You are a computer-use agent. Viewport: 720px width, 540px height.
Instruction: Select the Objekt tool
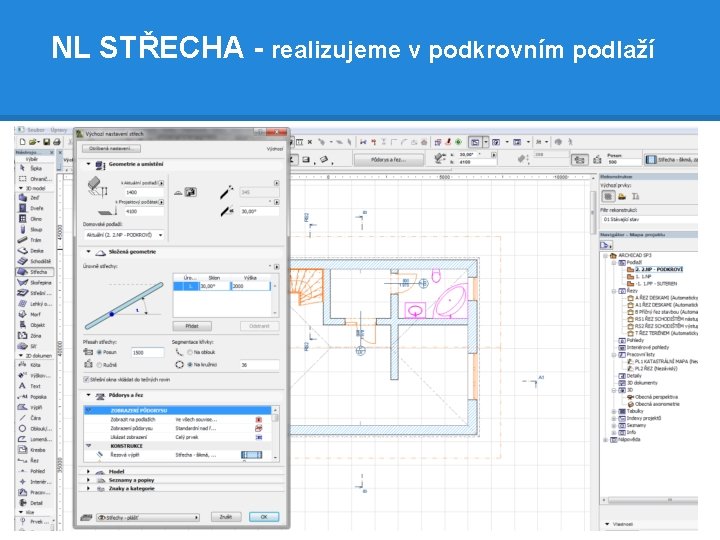[x=32, y=325]
